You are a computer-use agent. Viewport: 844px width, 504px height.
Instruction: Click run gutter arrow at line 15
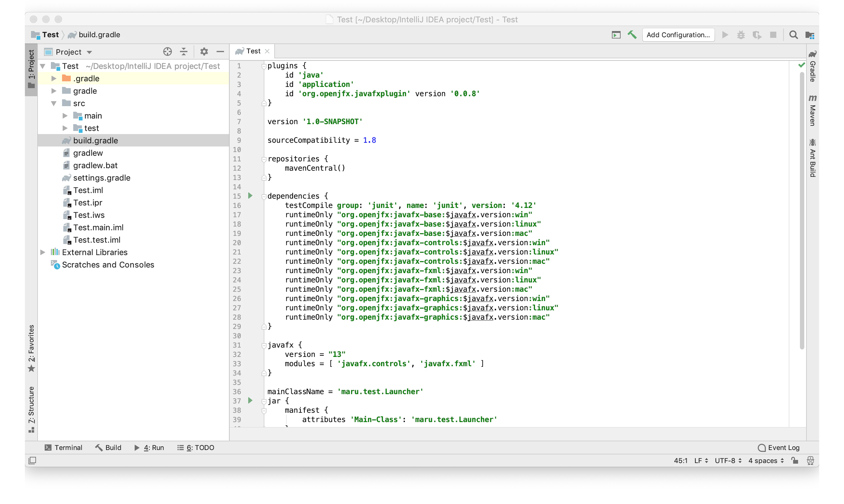[250, 196]
